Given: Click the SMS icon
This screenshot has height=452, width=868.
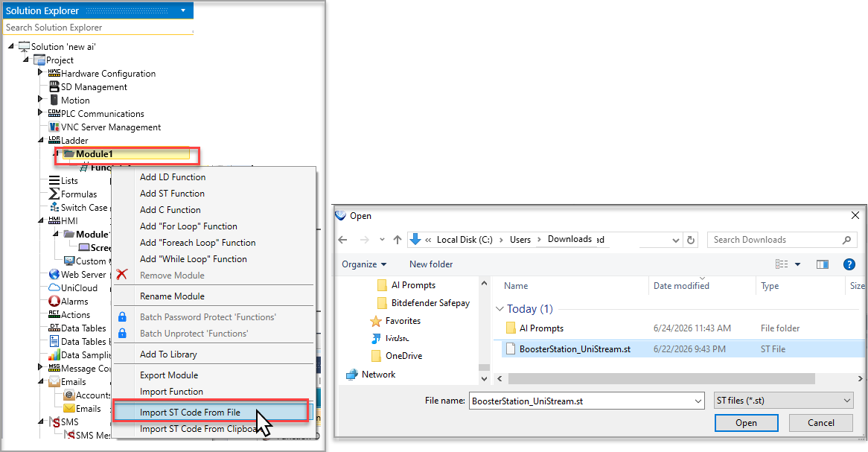Looking at the screenshot, I should pyautogui.click(x=54, y=422).
